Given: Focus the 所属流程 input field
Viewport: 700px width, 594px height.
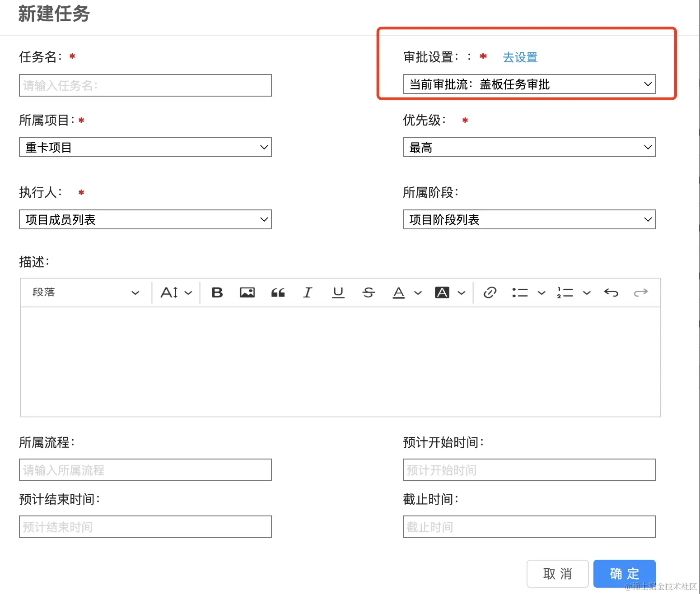Looking at the screenshot, I should coord(145,470).
